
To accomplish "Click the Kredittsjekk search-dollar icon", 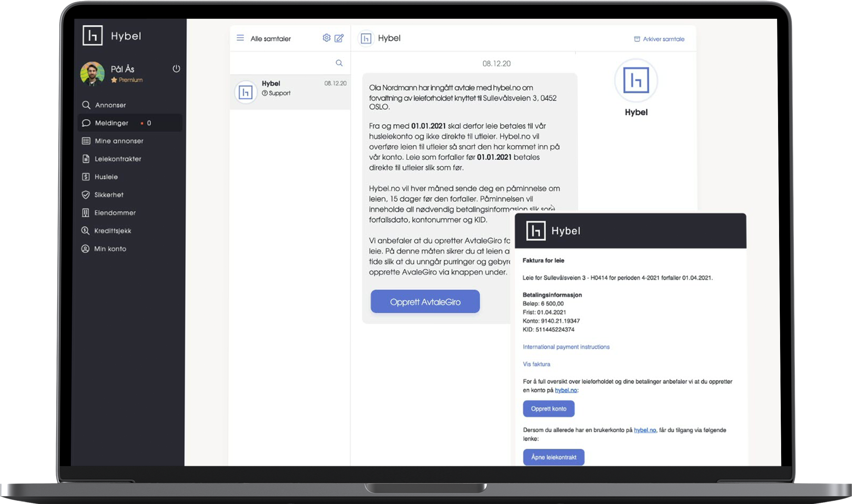I will tap(85, 231).
